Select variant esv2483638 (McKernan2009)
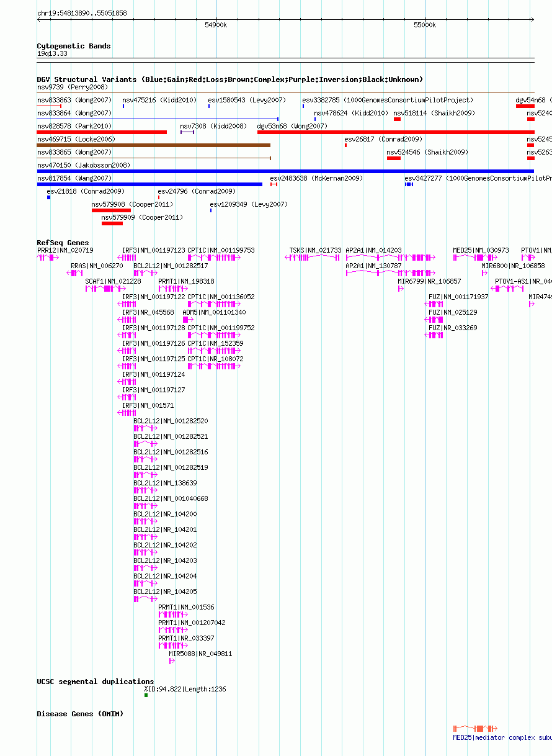 click(x=316, y=178)
